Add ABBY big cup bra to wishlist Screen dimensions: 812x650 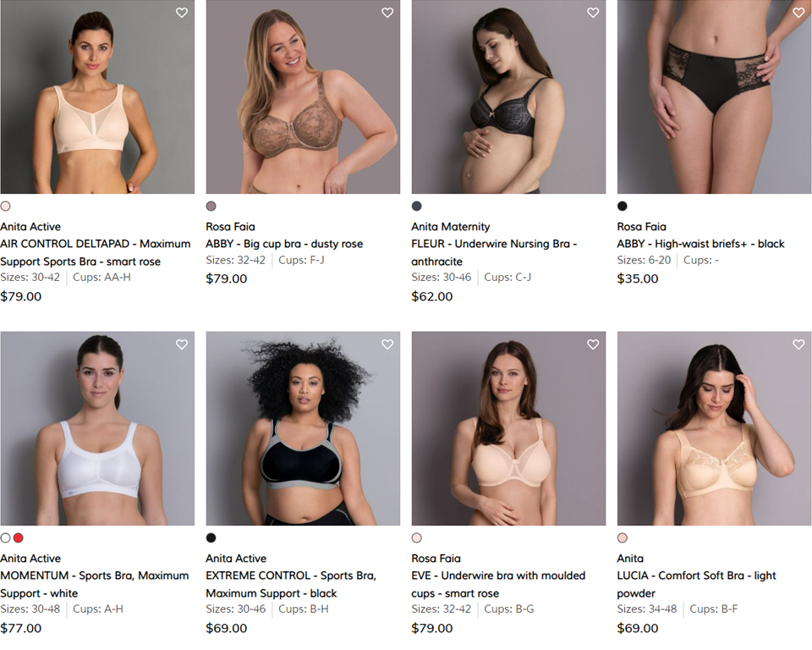coord(387,13)
